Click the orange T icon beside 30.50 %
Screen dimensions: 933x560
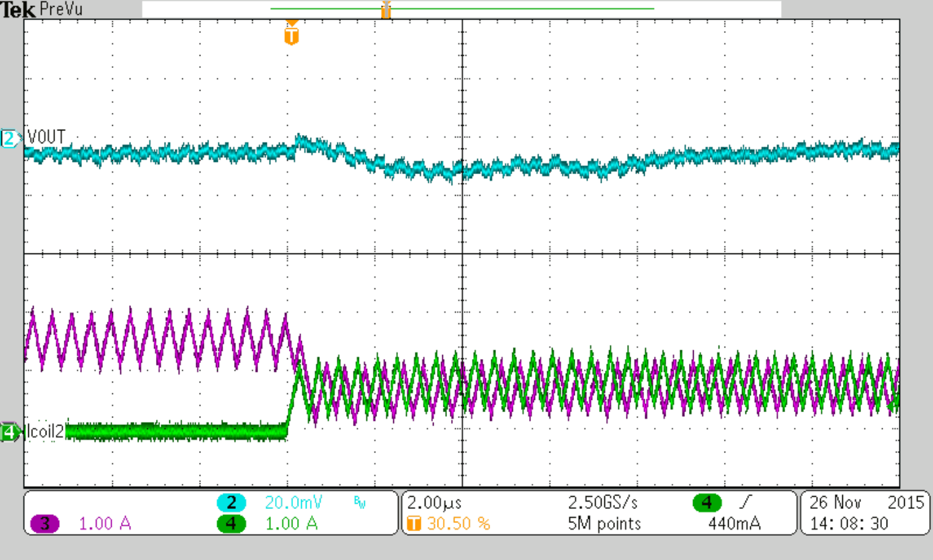point(414,524)
